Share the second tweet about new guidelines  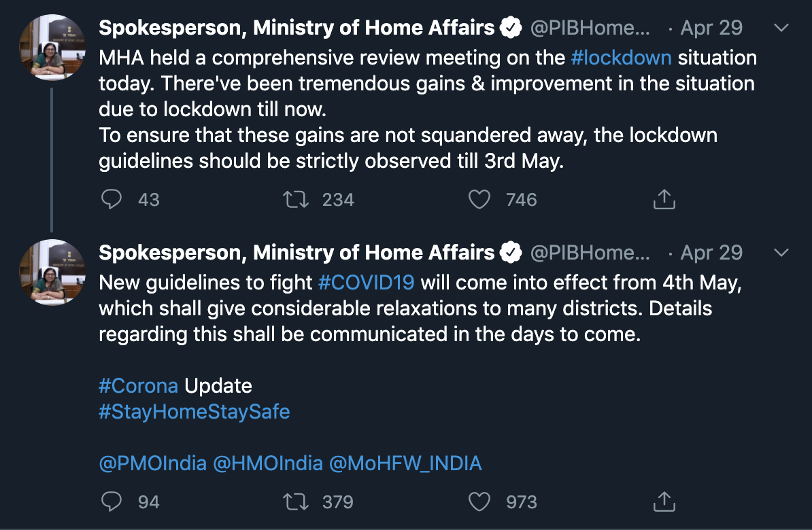[x=664, y=501]
